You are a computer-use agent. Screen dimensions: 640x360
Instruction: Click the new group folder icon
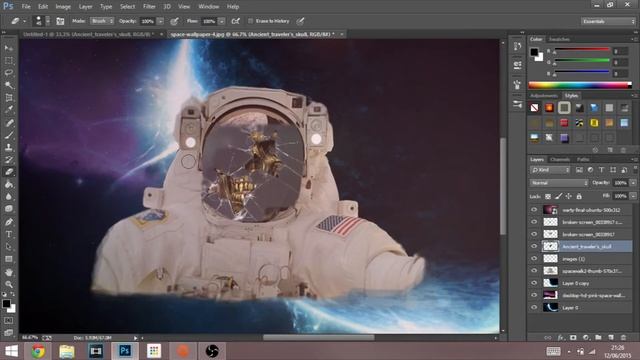click(598, 338)
